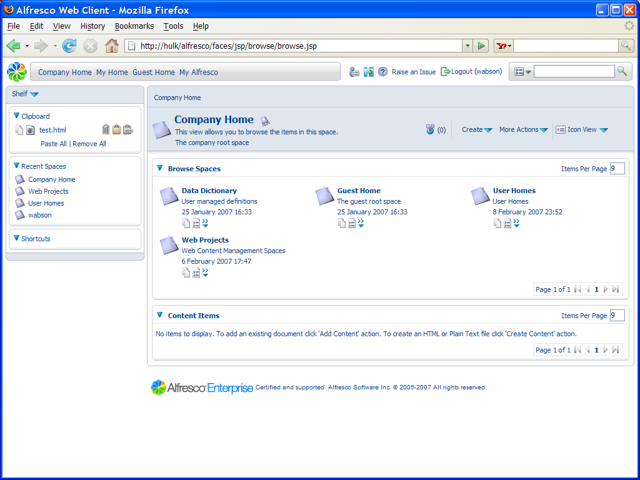Click Company Home details icon next to title
Viewport: 640px width, 480px height.
point(265,121)
